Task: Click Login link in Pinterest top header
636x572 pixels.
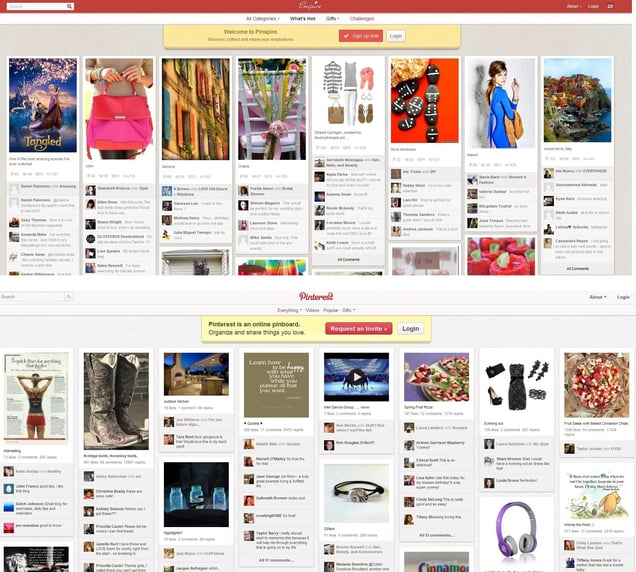Action: 623,297
